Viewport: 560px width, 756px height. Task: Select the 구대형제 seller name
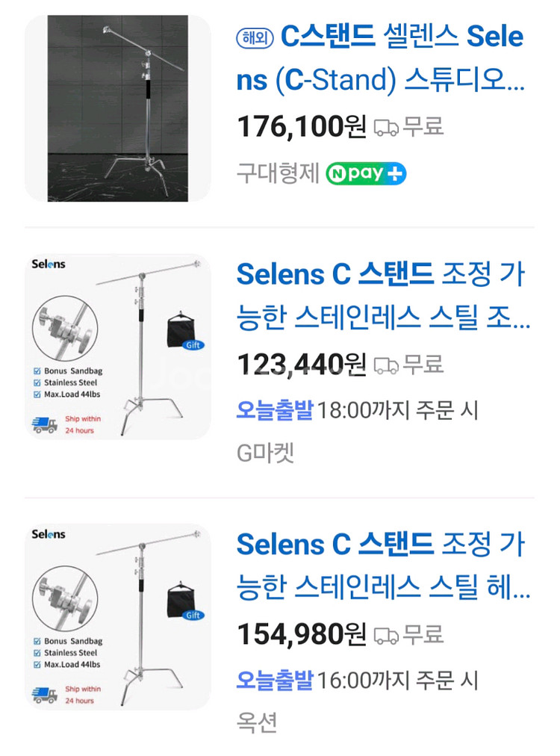[276, 173]
